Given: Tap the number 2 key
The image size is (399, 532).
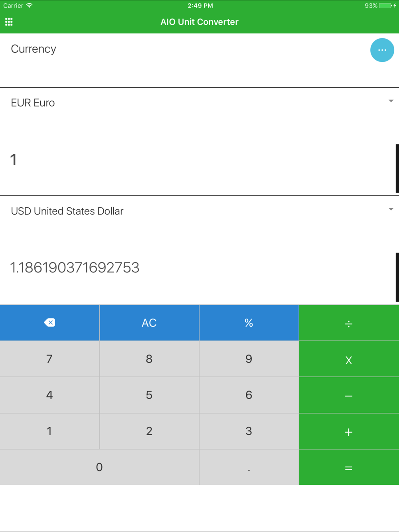Looking at the screenshot, I should (x=149, y=432).
